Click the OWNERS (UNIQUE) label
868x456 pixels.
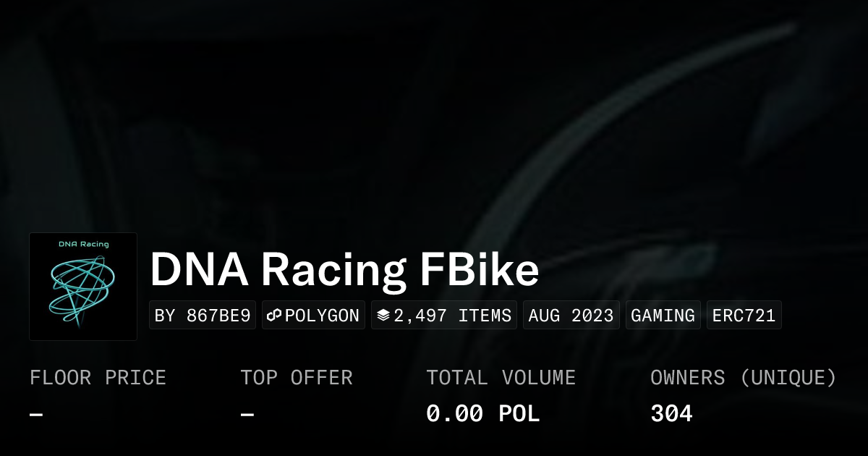pos(744,378)
